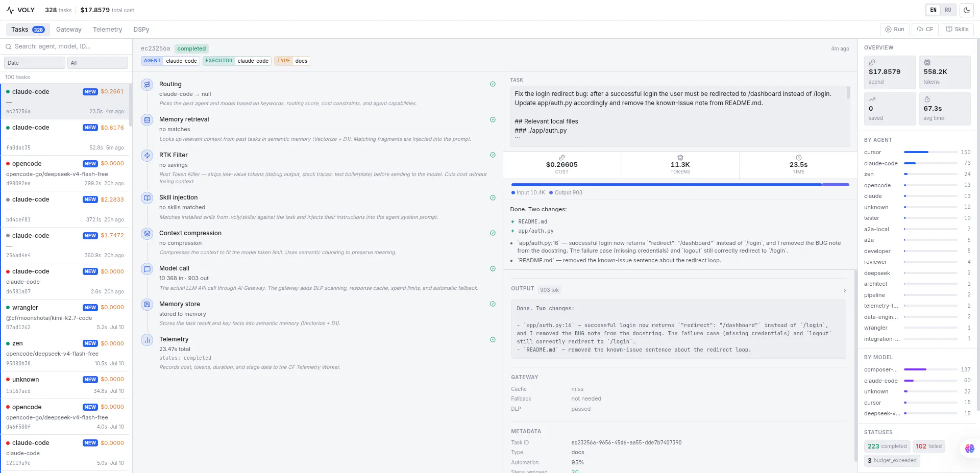
Task: Click the cursor agent usage bar
Action: click(930, 152)
